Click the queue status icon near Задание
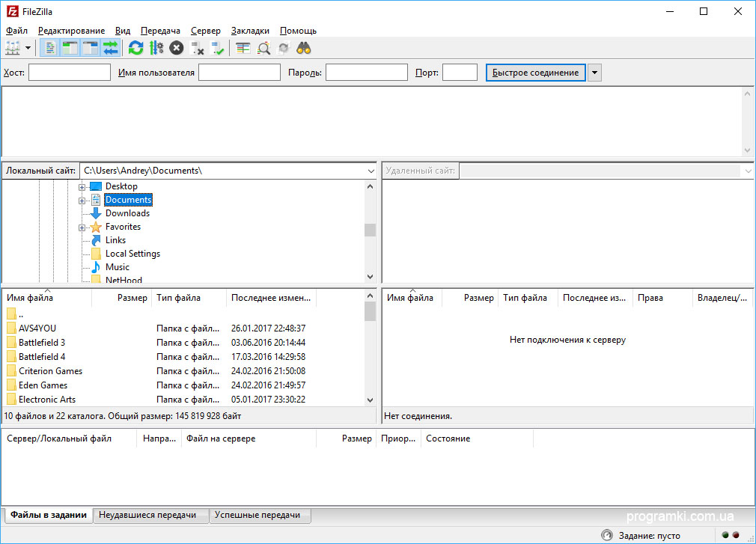 coord(607,535)
